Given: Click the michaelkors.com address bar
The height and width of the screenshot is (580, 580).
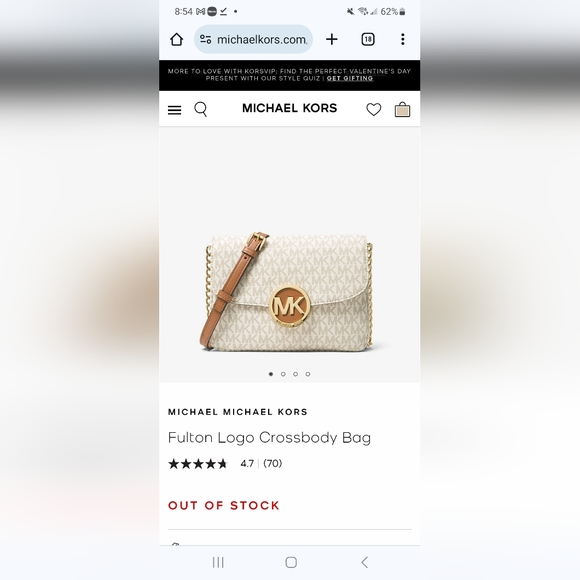Looking at the screenshot, I should [253, 39].
